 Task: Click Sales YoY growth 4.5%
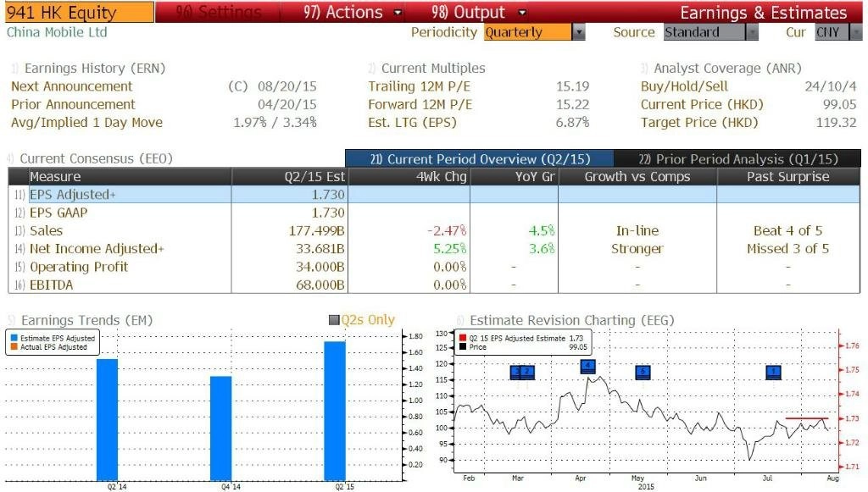(542, 230)
